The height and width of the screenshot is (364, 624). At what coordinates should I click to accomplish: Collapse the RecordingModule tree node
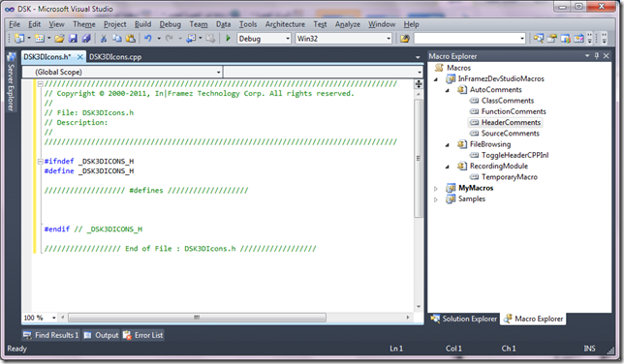tap(448, 167)
